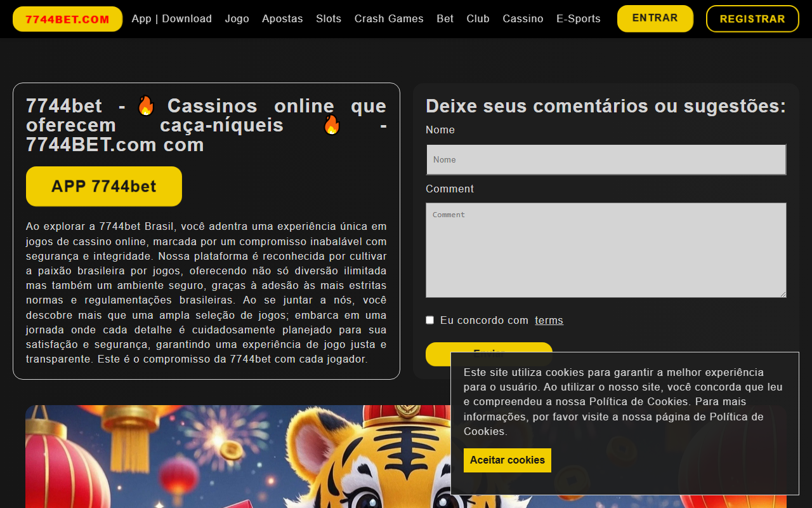Click the ENTRAR login button

(655, 18)
